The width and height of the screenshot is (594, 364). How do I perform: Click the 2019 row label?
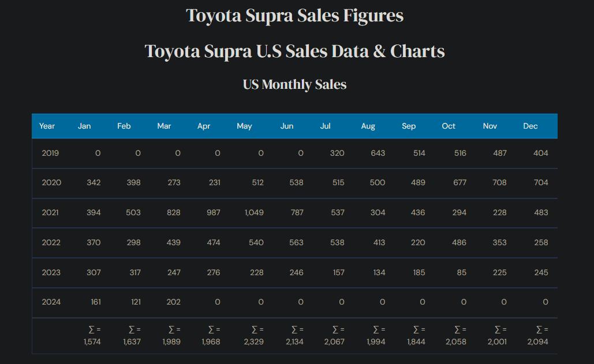pyautogui.click(x=50, y=153)
